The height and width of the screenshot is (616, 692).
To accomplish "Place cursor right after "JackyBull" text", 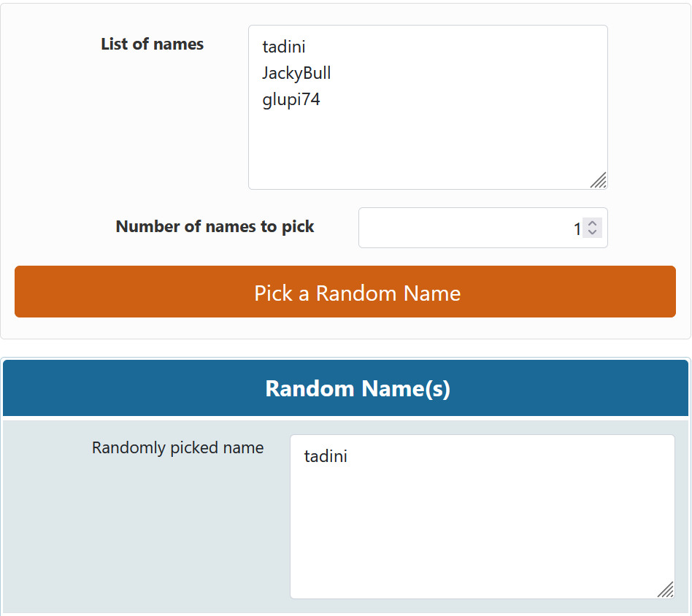I will pos(333,74).
